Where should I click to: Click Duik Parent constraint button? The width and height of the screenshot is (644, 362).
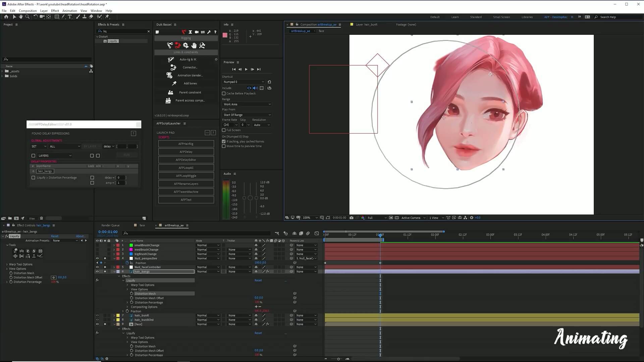pyautogui.click(x=190, y=93)
